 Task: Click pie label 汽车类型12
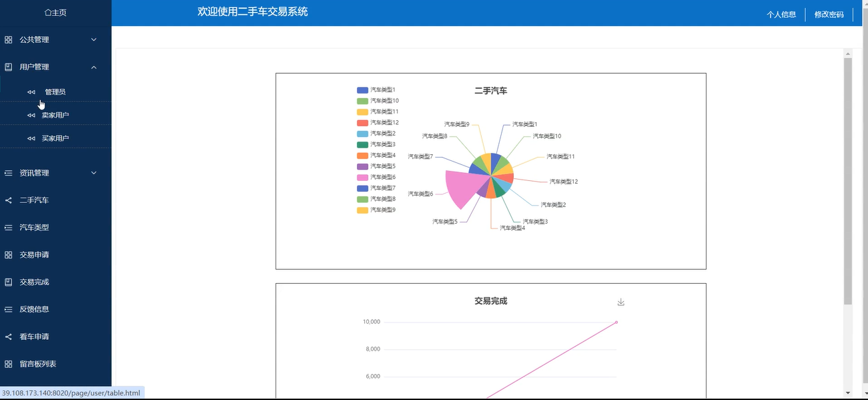click(x=564, y=182)
